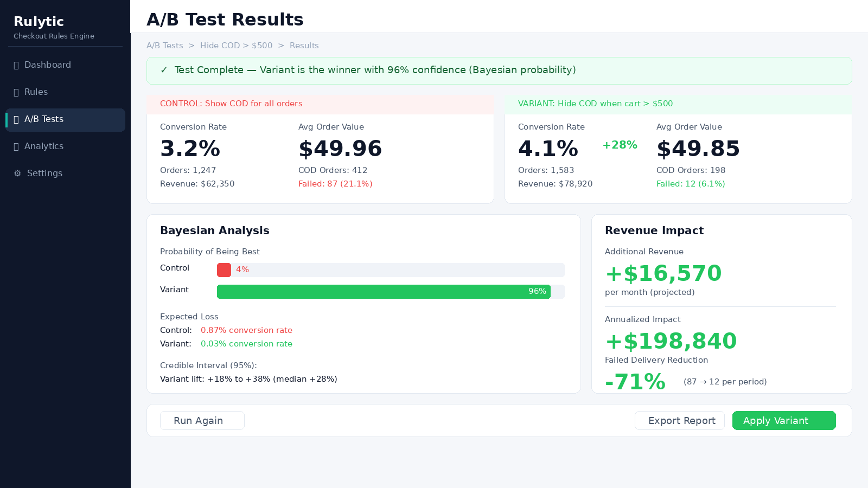
Task: Apply the winning variant
Action: tap(784, 421)
